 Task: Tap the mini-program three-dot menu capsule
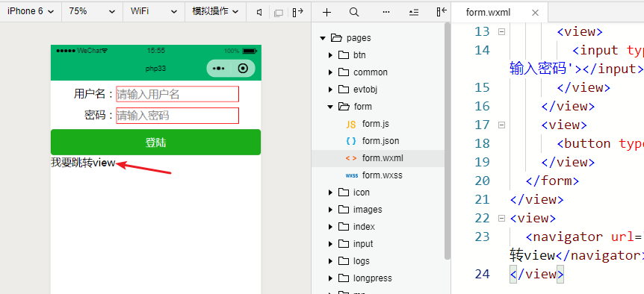point(218,69)
